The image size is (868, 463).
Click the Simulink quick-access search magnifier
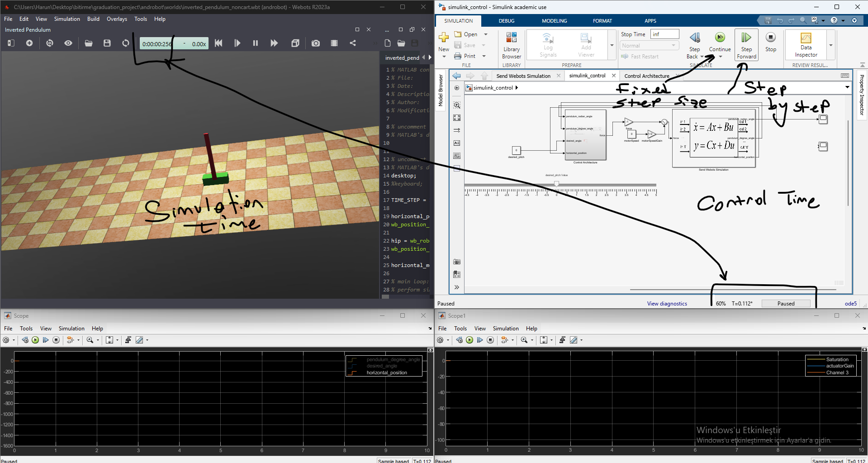(x=803, y=20)
